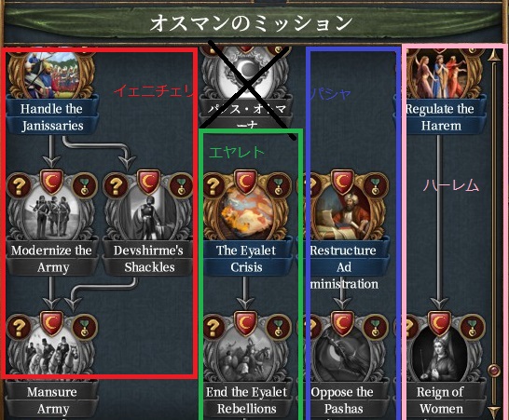Image resolution: width=509 pixels, height=420 pixels.
Task: Click medal reward icon on Eyalet Crisis
Action: click(x=279, y=185)
